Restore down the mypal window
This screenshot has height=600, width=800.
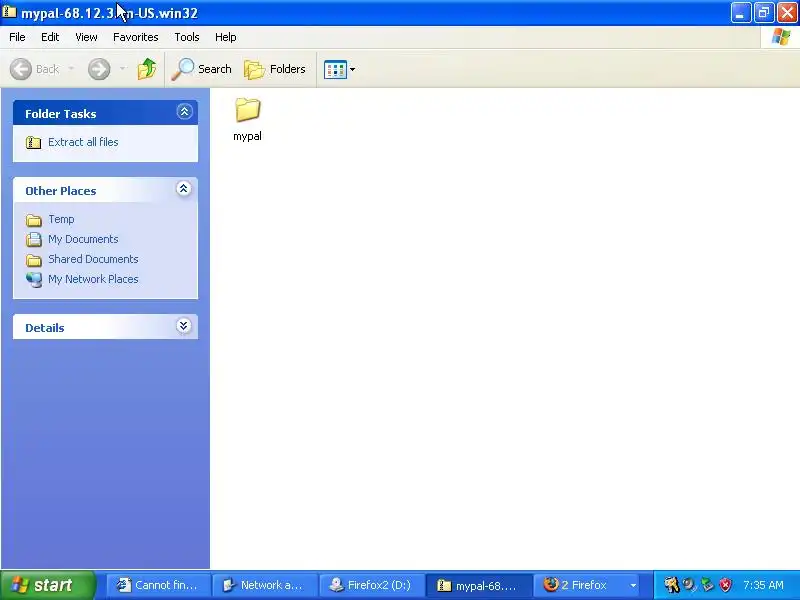(x=764, y=13)
